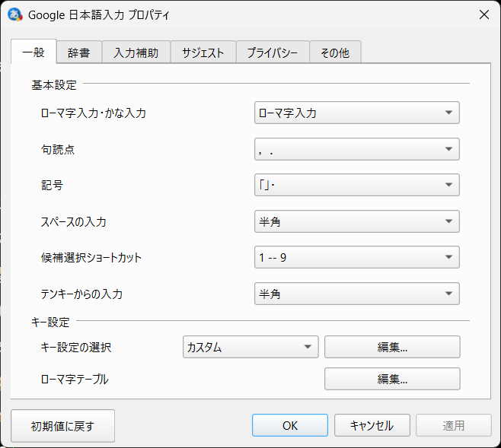The image size is (501, 448).
Task: Close the プロパティ dialog window
Action: point(484,14)
